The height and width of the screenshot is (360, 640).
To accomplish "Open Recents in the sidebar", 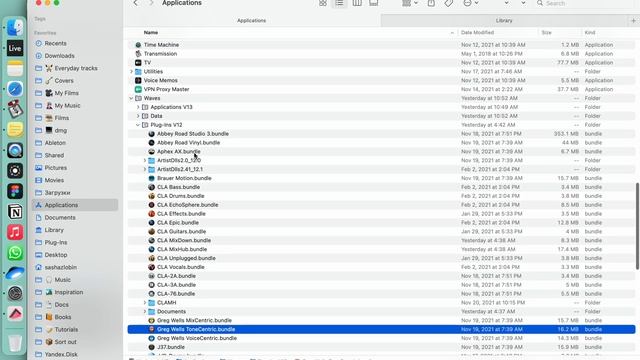I will point(56,43).
